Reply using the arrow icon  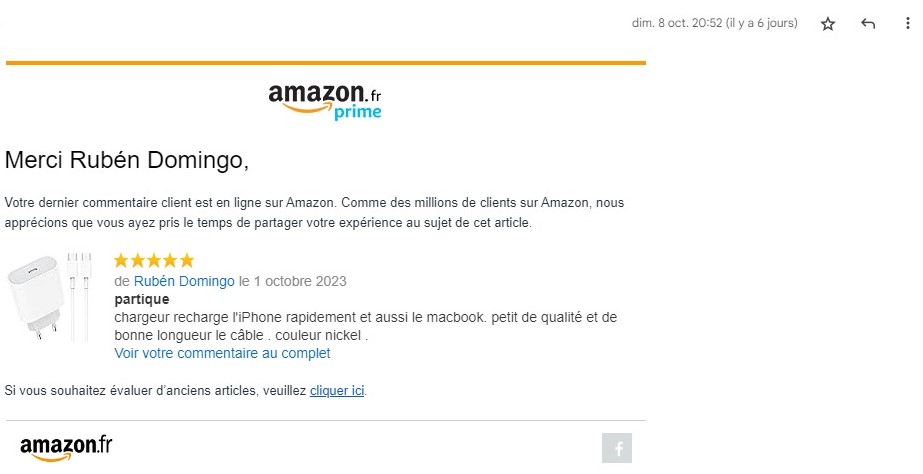click(868, 24)
